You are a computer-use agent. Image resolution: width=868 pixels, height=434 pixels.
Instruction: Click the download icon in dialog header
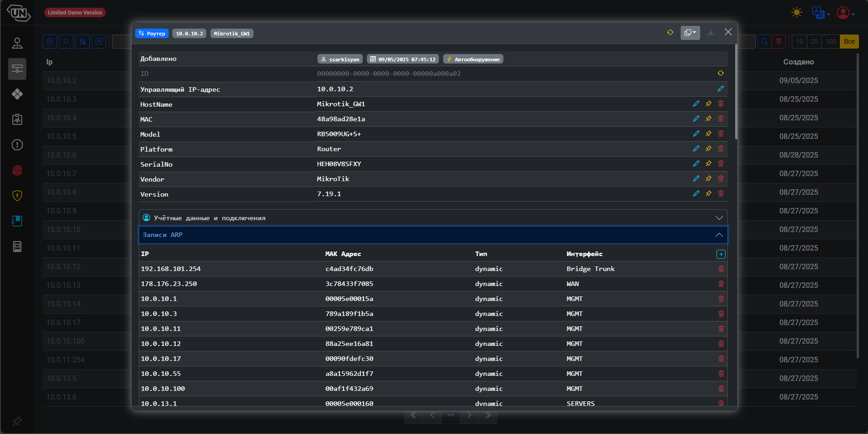[x=711, y=32]
